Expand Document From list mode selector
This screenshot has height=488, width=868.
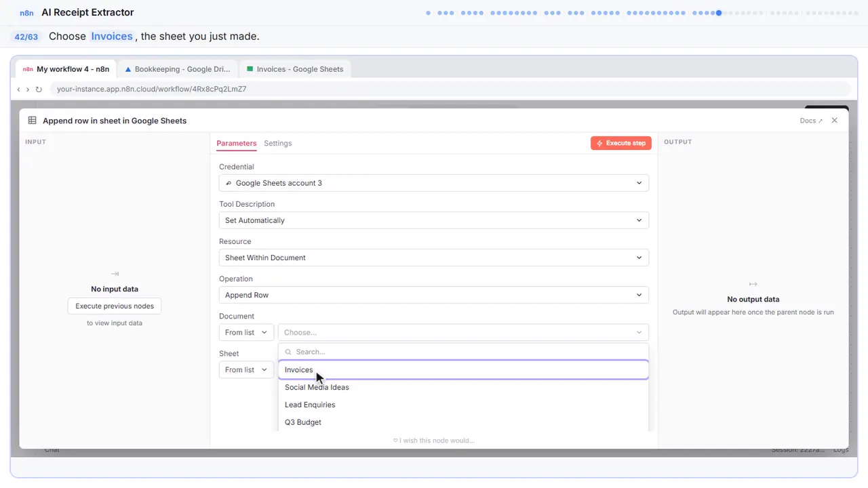pyautogui.click(x=246, y=332)
